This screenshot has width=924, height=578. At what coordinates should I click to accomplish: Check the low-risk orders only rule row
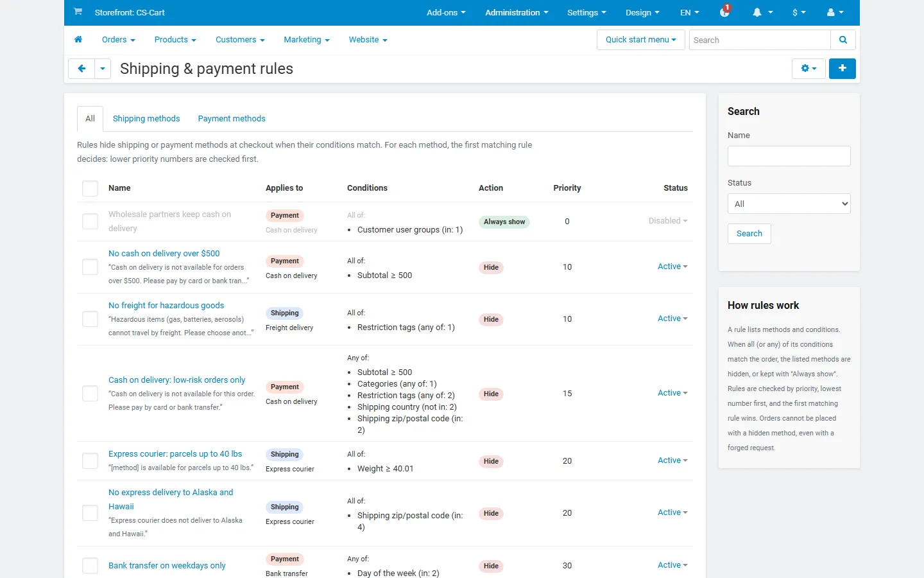coord(90,394)
